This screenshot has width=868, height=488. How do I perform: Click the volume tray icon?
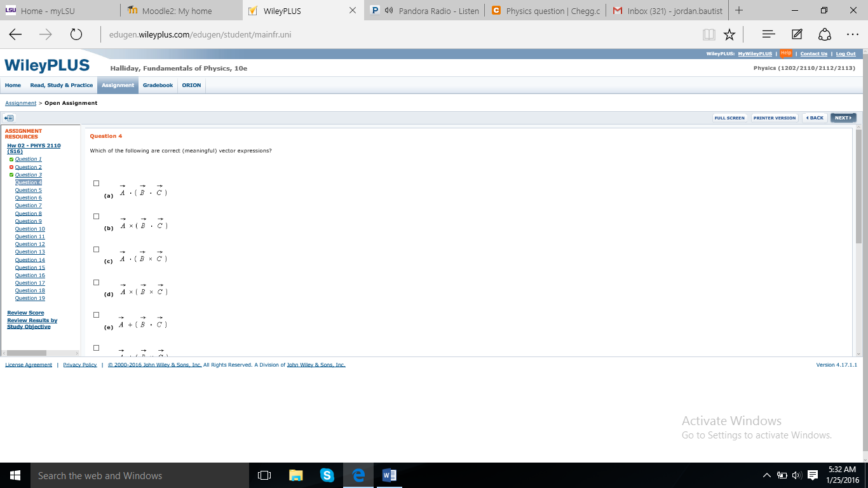(x=797, y=475)
